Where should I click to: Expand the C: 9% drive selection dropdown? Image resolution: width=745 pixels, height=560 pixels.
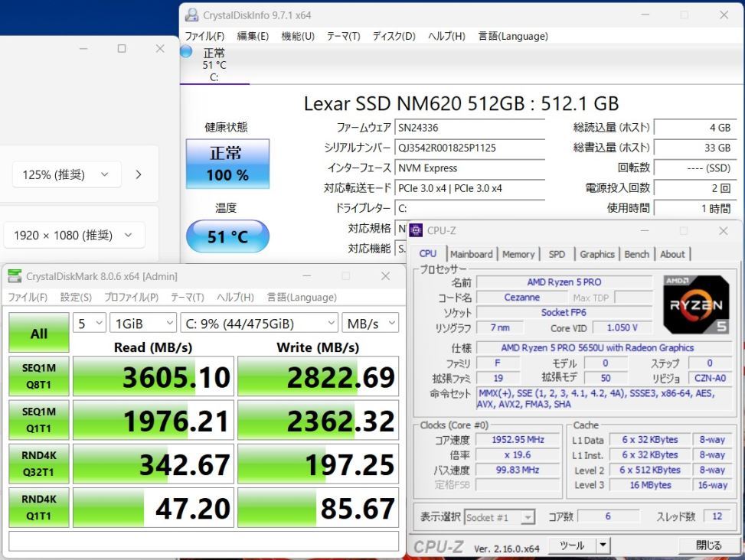click(259, 324)
